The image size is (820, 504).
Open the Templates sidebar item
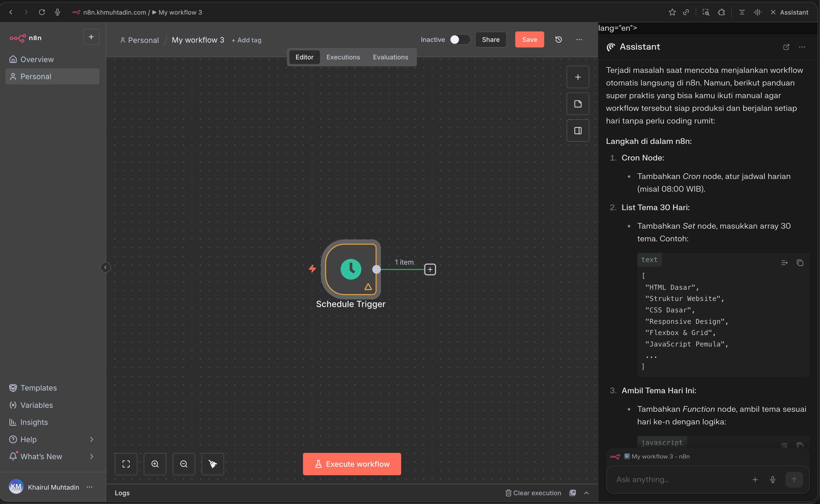[x=38, y=388]
